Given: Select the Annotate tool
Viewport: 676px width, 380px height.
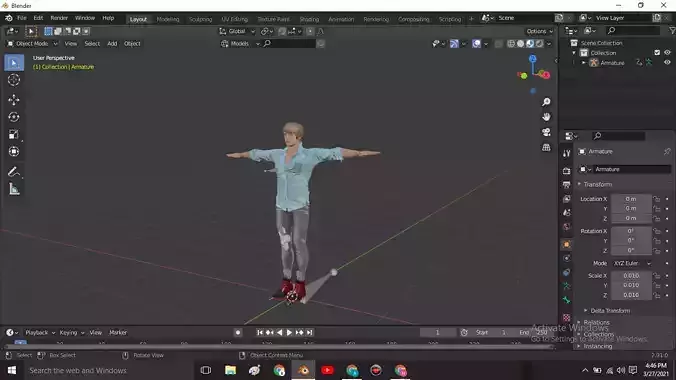Looking at the screenshot, I should (14, 172).
